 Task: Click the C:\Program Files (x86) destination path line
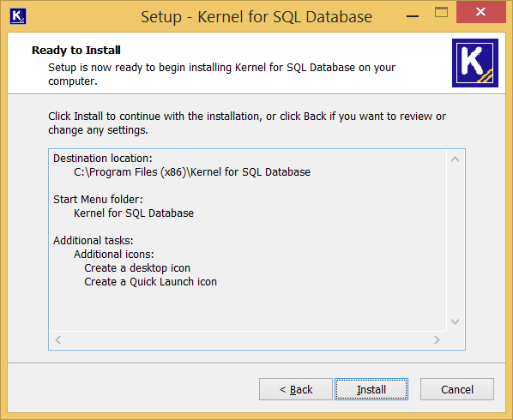coord(192,172)
